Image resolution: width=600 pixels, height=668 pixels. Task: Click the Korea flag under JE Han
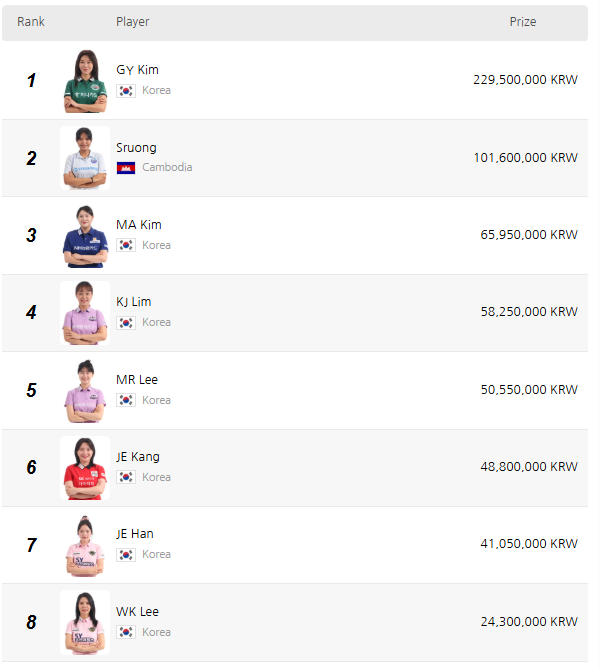pyautogui.click(x=126, y=554)
